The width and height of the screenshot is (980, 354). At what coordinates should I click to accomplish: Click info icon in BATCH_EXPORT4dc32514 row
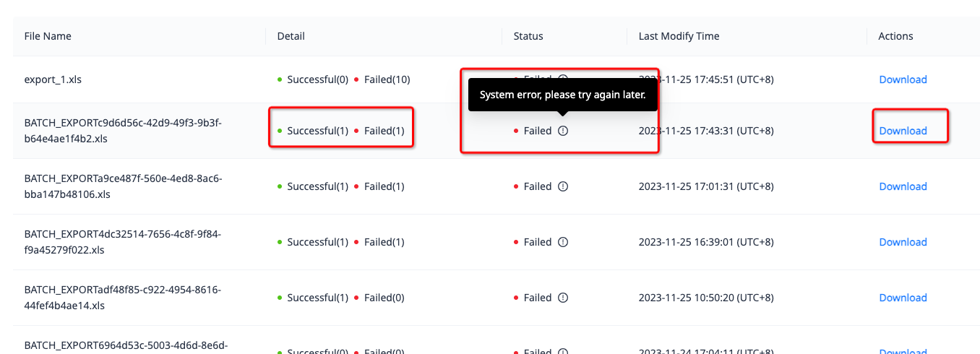pos(563,242)
